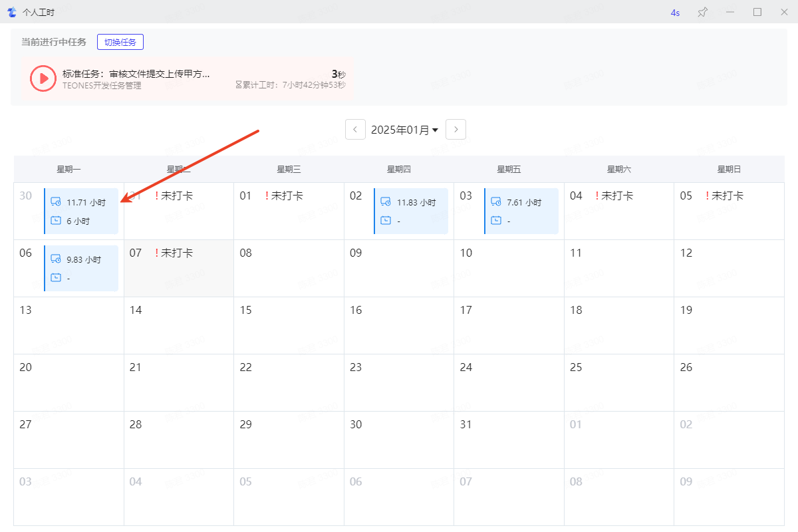Click the attendance icon next to 9.83 小时

pos(56,259)
